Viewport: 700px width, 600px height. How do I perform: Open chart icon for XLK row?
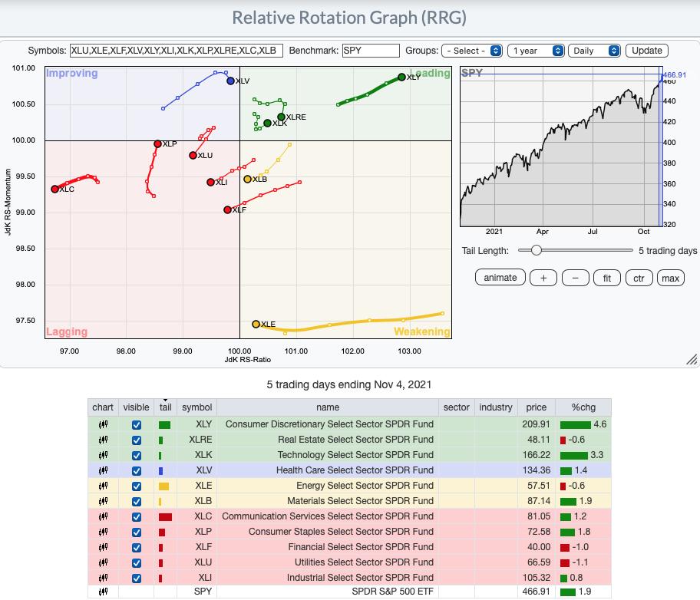coord(103,455)
